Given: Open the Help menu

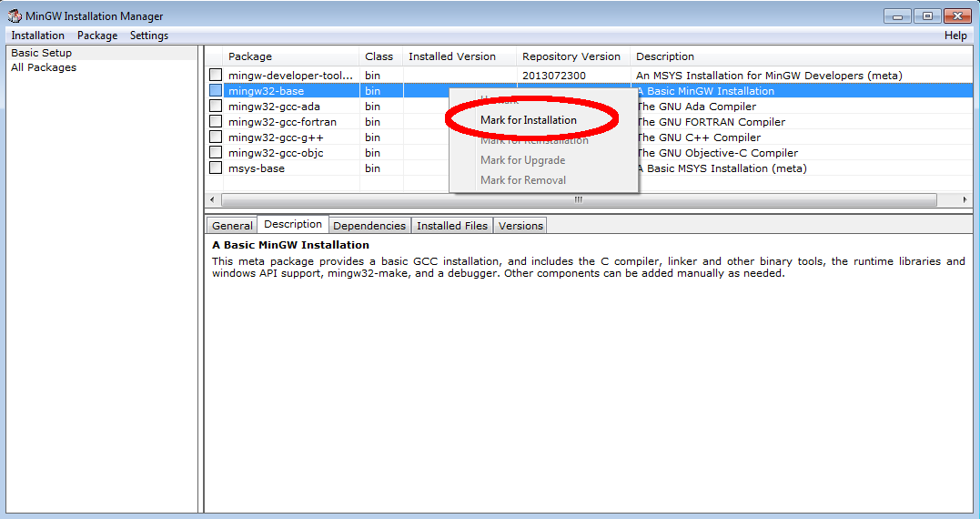Looking at the screenshot, I should pos(955,36).
